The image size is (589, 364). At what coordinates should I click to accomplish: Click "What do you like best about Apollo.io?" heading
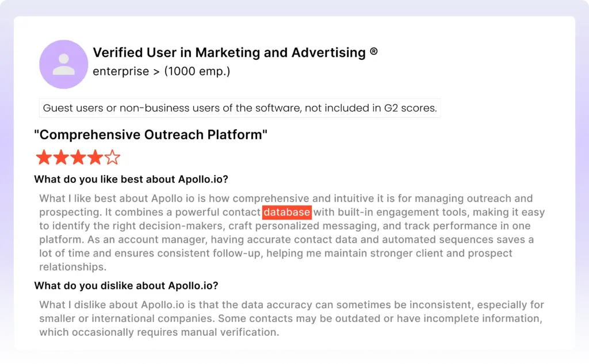(131, 179)
